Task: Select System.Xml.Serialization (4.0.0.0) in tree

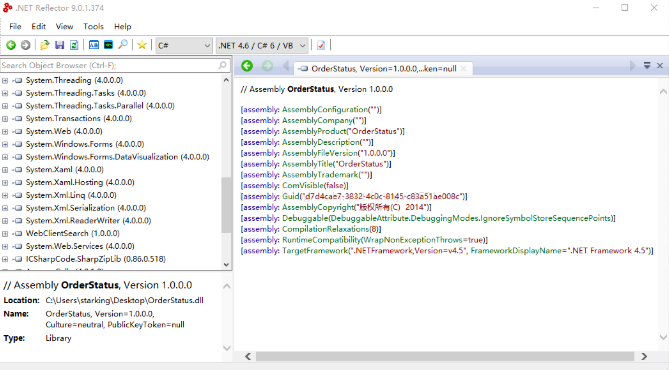Action: (86, 208)
